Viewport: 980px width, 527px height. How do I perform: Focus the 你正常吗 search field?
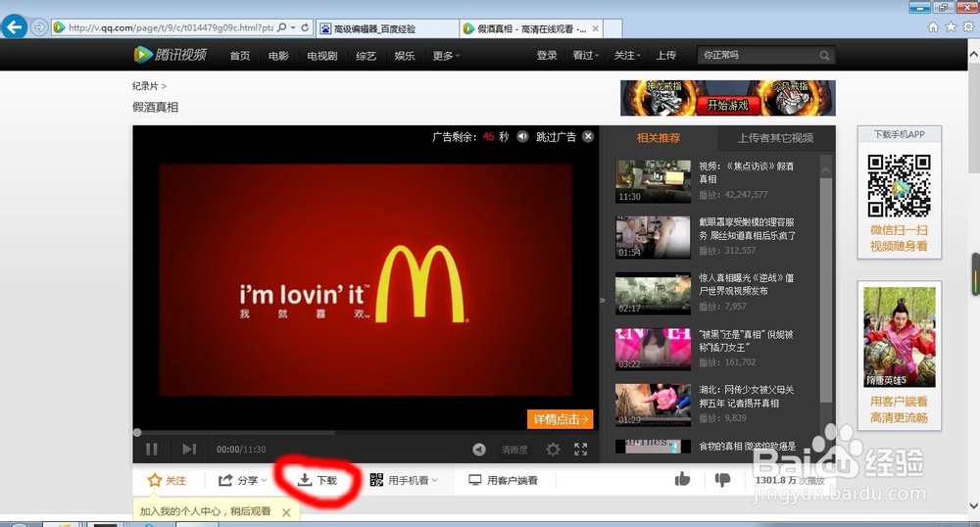click(x=757, y=55)
